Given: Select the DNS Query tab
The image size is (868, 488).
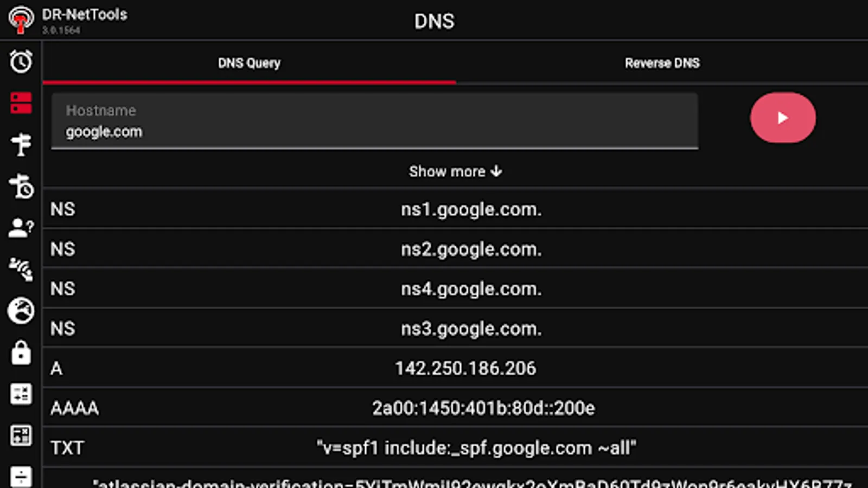Looking at the screenshot, I should tap(248, 63).
